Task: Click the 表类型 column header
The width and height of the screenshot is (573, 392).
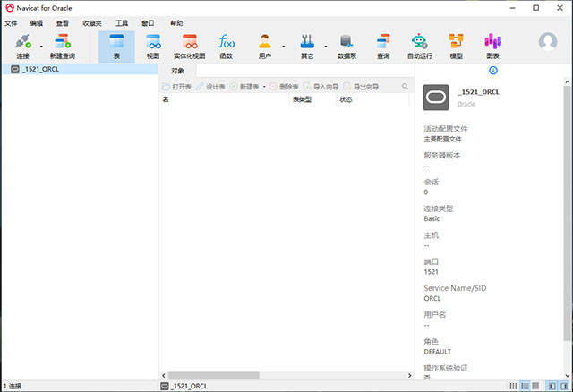Action: [x=312, y=99]
